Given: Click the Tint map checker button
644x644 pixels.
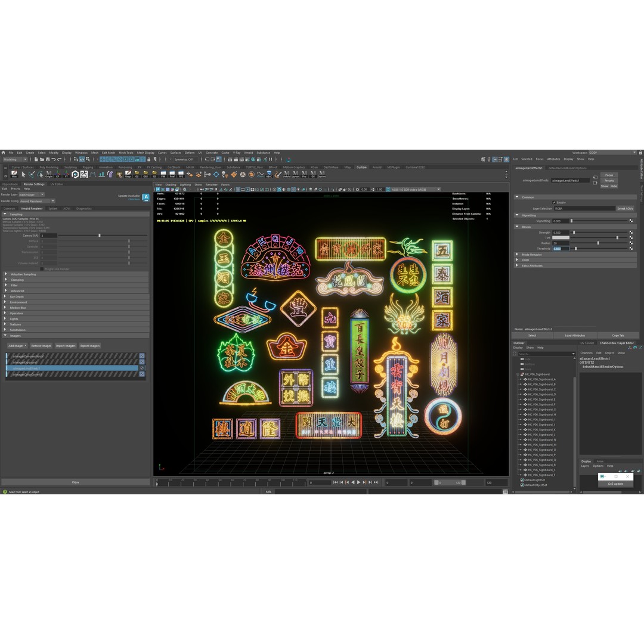Looking at the screenshot, I should [x=631, y=238].
